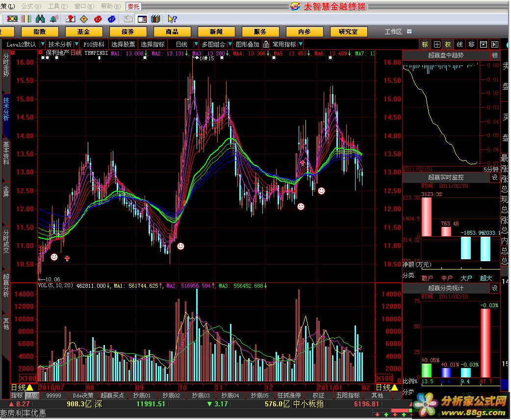This screenshot has width=511, height=420.
Task: Open the 债券 category
Action: click(x=128, y=31)
